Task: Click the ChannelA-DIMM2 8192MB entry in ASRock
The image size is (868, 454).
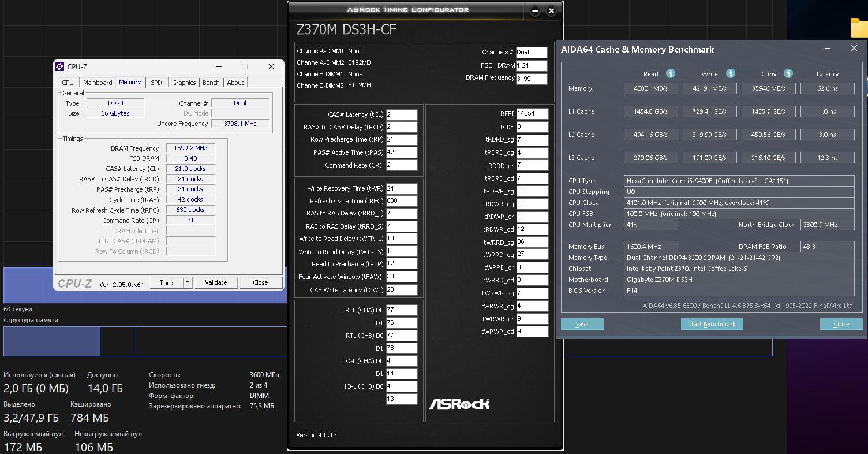Action: [x=334, y=62]
